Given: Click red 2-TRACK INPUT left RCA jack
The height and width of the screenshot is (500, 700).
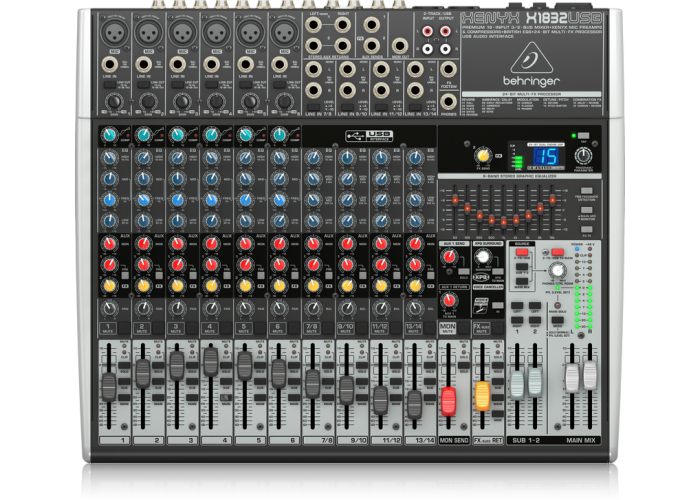Looking at the screenshot, I should click(x=428, y=31).
